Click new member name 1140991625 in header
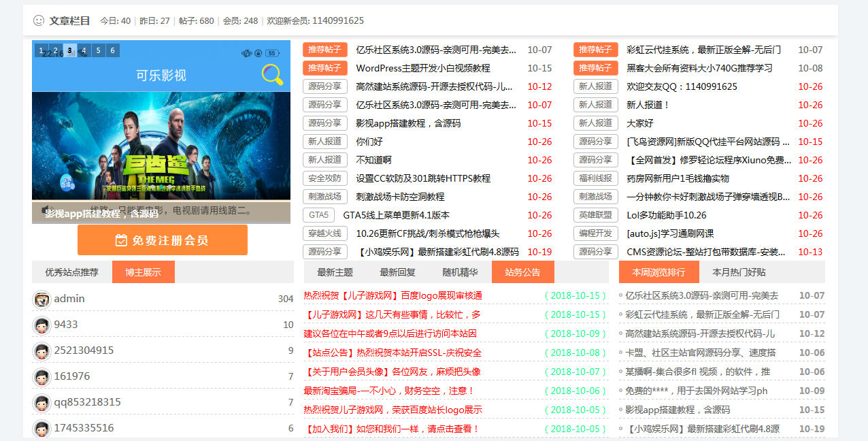The width and height of the screenshot is (868, 441). (338, 21)
